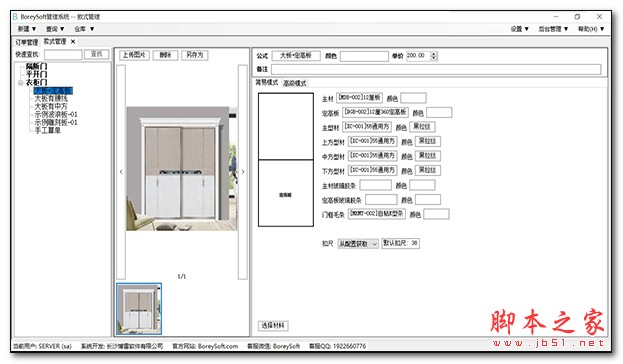The height and width of the screenshot is (364, 623).
Task: Click the 中方型材 55通用方 field
Action: [x=373, y=155]
